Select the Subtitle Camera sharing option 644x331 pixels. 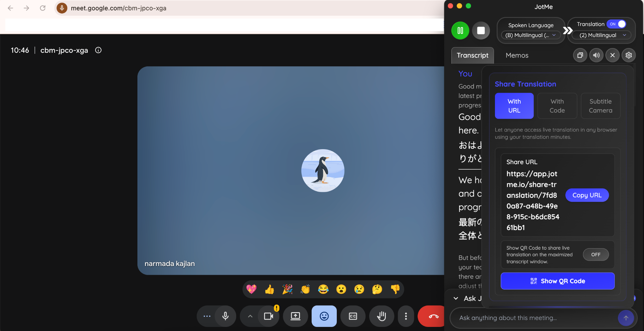coord(601,106)
